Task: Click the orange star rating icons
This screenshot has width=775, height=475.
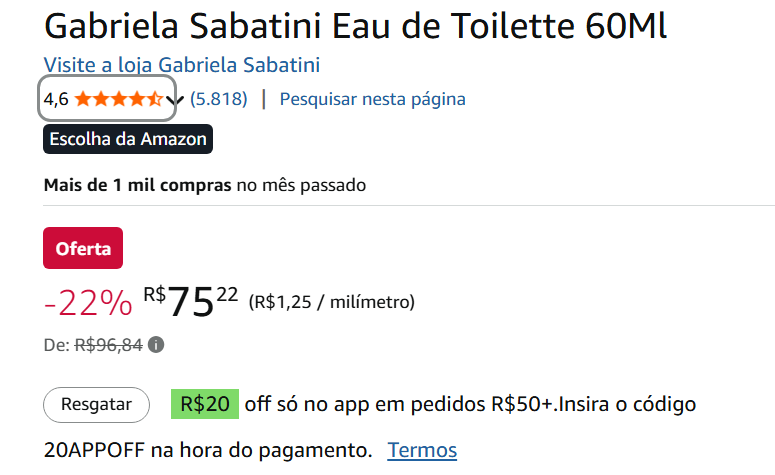Action: (x=118, y=99)
